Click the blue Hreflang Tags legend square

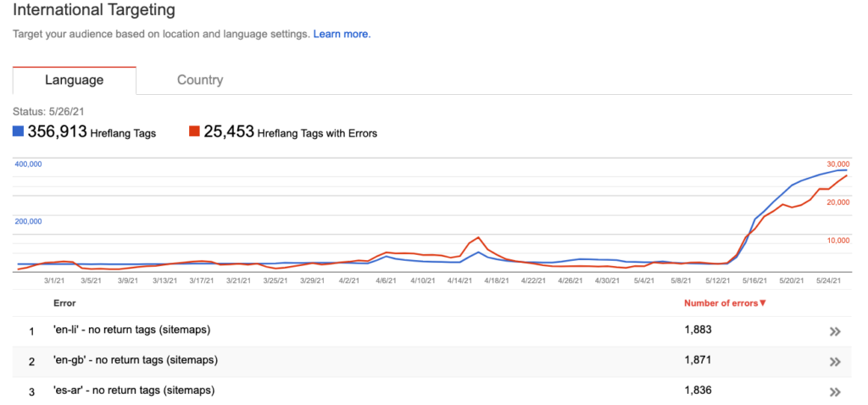click(18, 131)
